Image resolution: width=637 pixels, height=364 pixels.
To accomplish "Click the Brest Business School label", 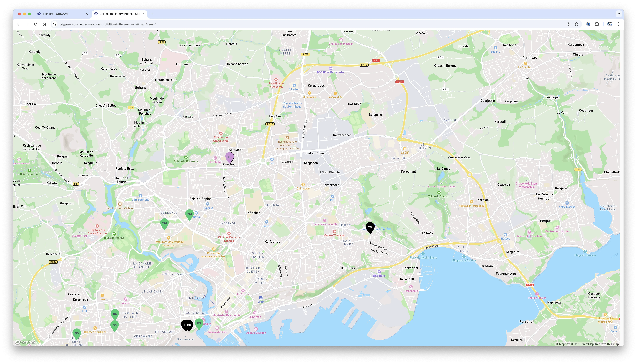I will [x=120, y=208].
